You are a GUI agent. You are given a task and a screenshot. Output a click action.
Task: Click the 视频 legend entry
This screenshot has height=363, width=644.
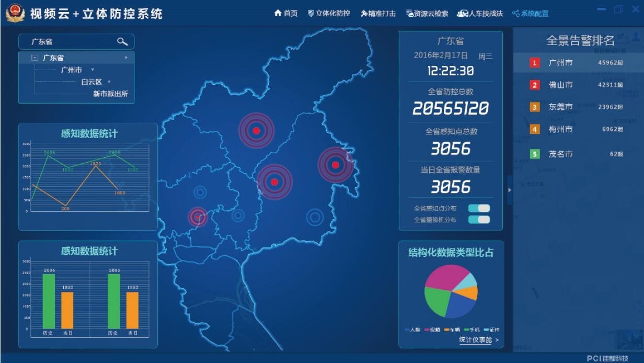coord(432,330)
